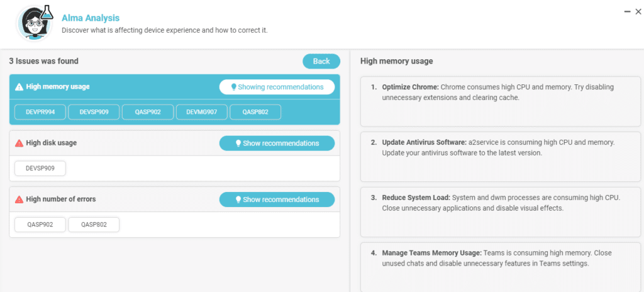Image resolution: width=644 pixels, height=292 pixels.
Task: Click the Alma Analysis title
Action: click(91, 18)
